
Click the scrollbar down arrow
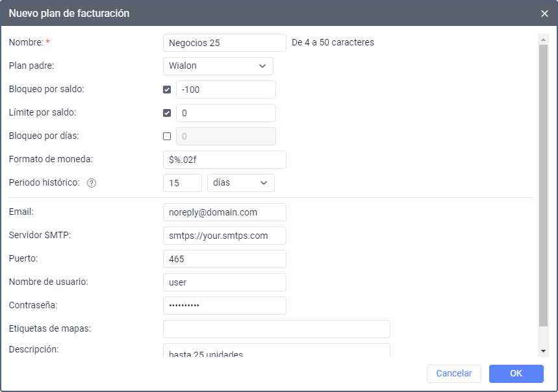[x=543, y=351]
